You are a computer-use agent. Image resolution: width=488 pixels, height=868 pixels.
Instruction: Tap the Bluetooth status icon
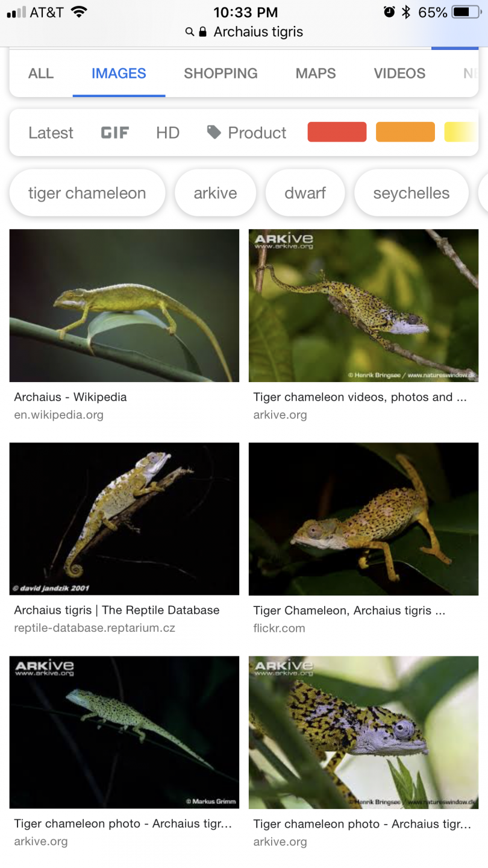point(406,12)
